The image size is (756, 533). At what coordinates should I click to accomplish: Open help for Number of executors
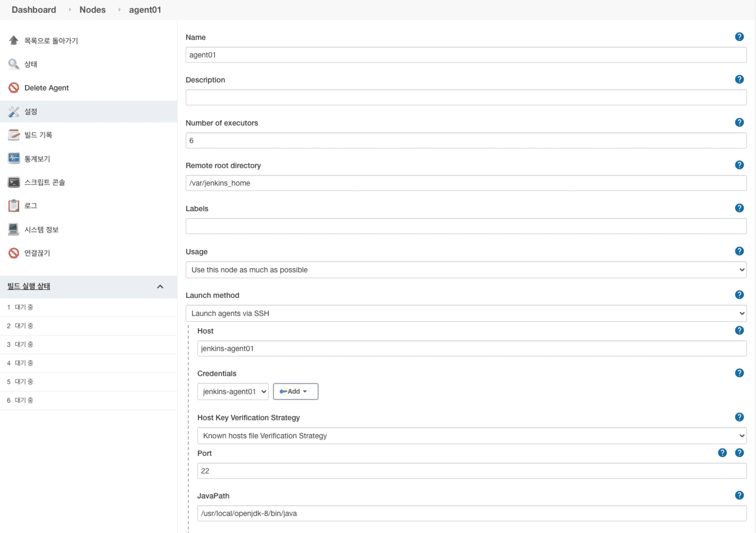(x=739, y=122)
